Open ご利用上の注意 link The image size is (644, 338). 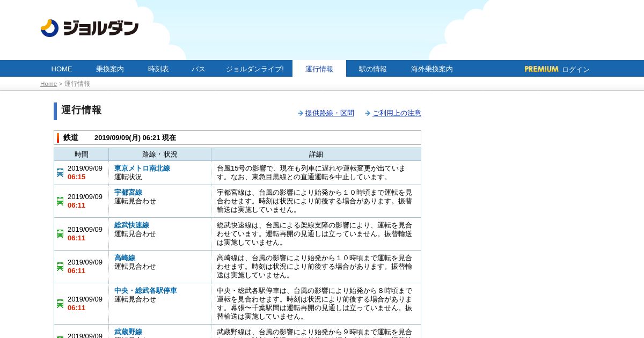pos(397,113)
